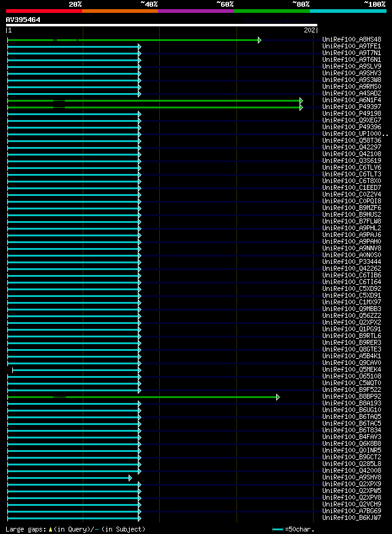Click the UniRef100_A9S3W8 label
Image resolution: width=392 pixels, height=534 pixels.
[352, 80]
